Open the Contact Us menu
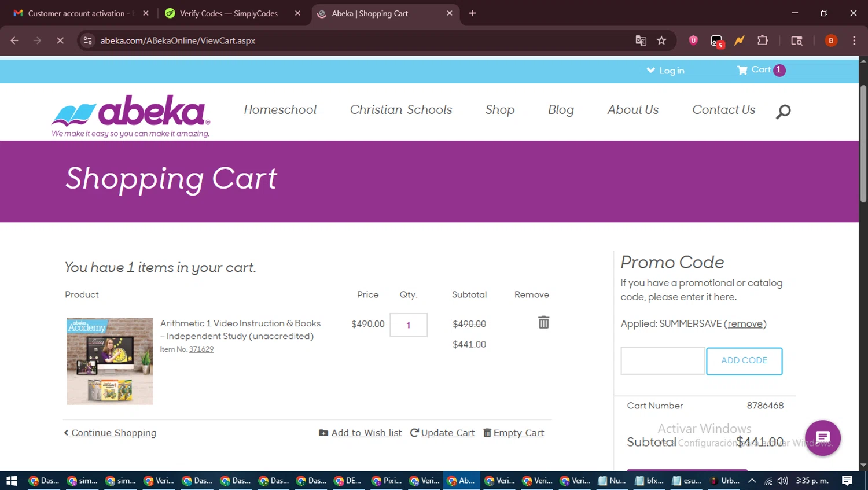868x490 pixels. (x=724, y=110)
